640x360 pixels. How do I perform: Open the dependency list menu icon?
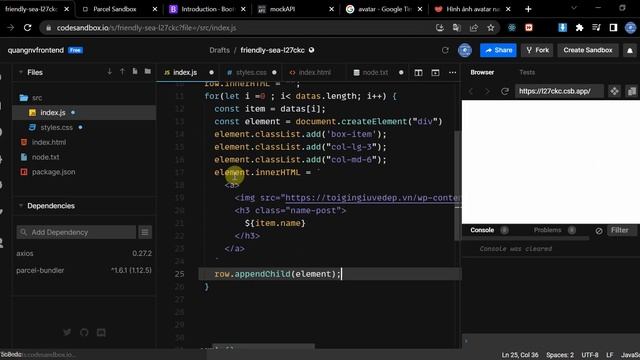click(x=144, y=232)
